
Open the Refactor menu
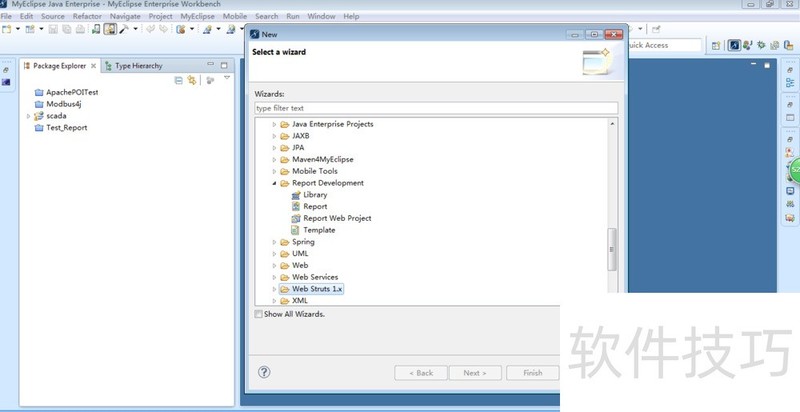[87, 16]
